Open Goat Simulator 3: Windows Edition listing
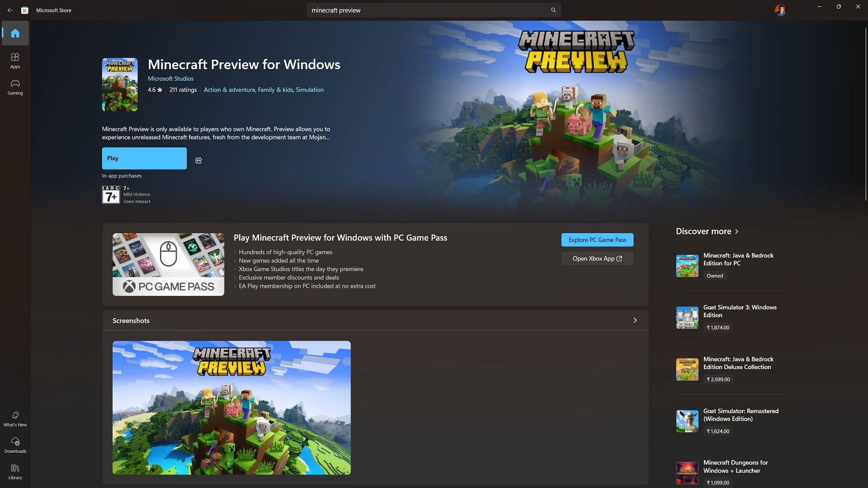Screen dimensions: 868x488 point(740,311)
